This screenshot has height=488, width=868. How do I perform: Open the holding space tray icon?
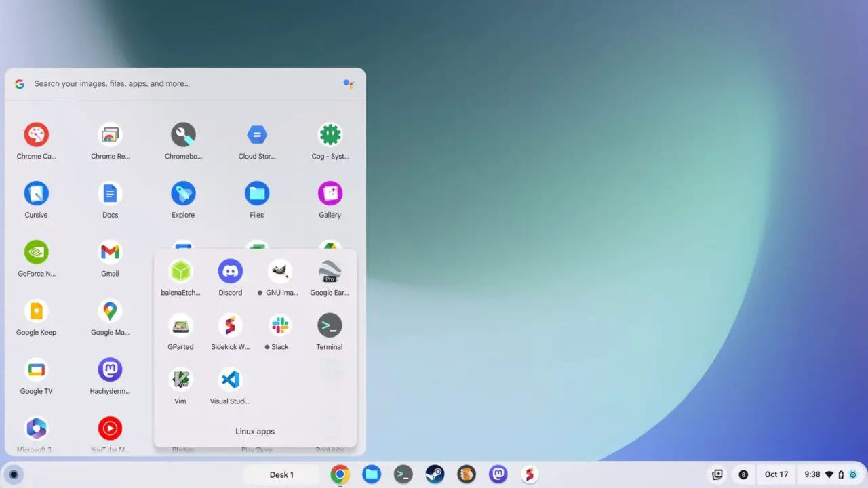point(717,474)
